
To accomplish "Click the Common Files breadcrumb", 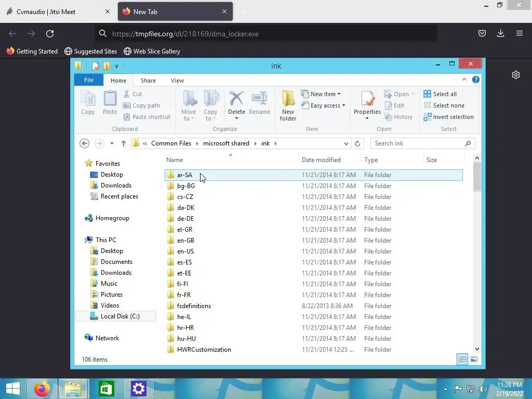I will pyautogui.click(x=171, y=143).
